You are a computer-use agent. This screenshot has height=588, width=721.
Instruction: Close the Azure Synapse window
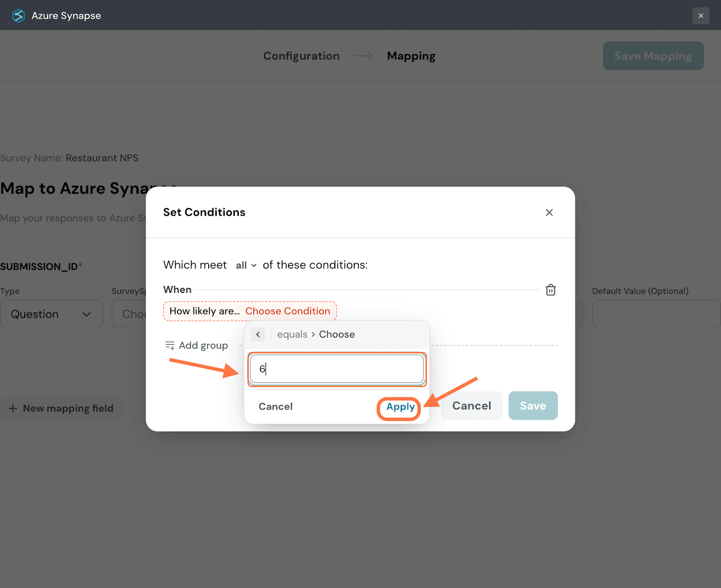coord(700,16)
